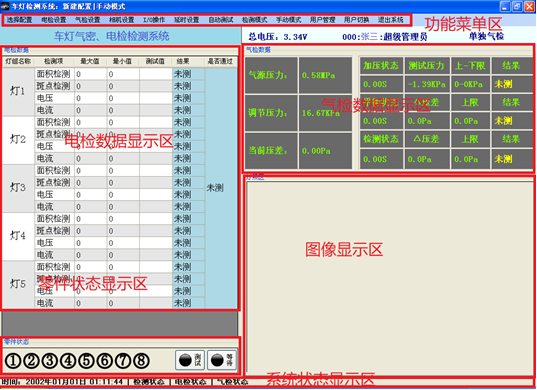Select part status indicator ④
Screen dimensions: 537x390
tap(68, 361)
